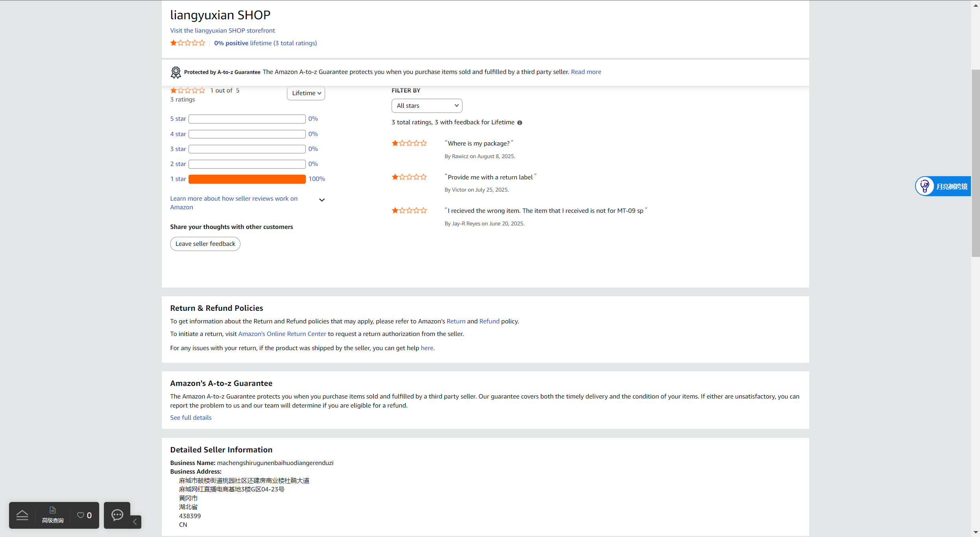Filter by the 1 star rating row

178,179
